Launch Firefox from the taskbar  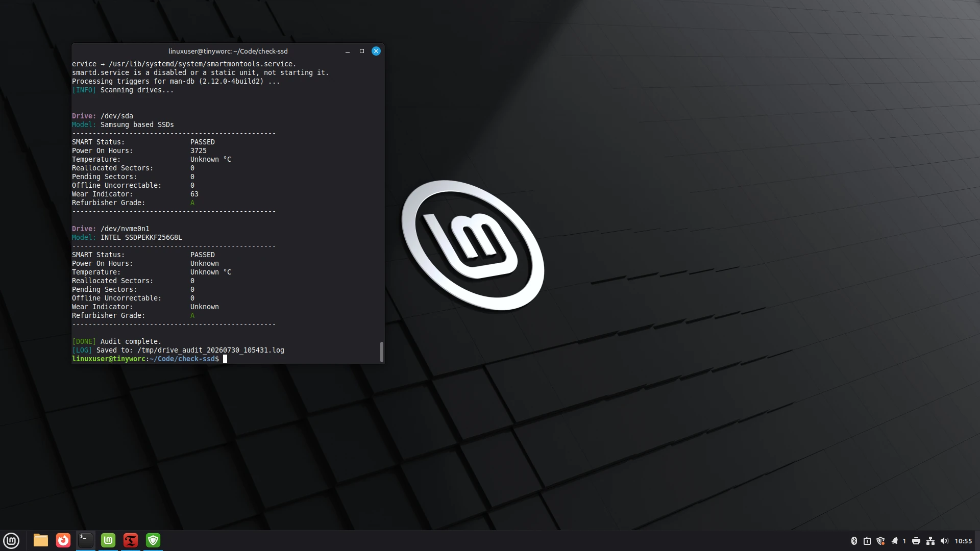click(x=63, y=540)
